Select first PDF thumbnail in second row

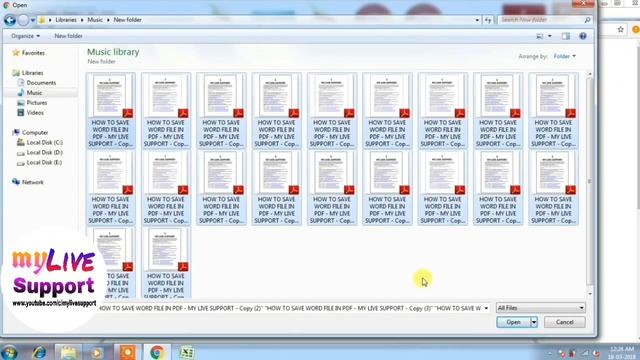pos(111,187)
